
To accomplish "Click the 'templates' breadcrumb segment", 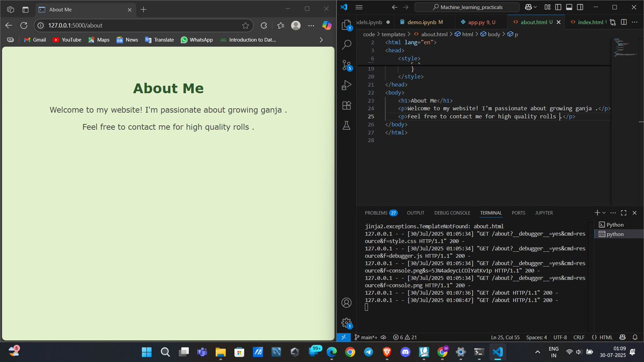I will click(x=393, y=34).
